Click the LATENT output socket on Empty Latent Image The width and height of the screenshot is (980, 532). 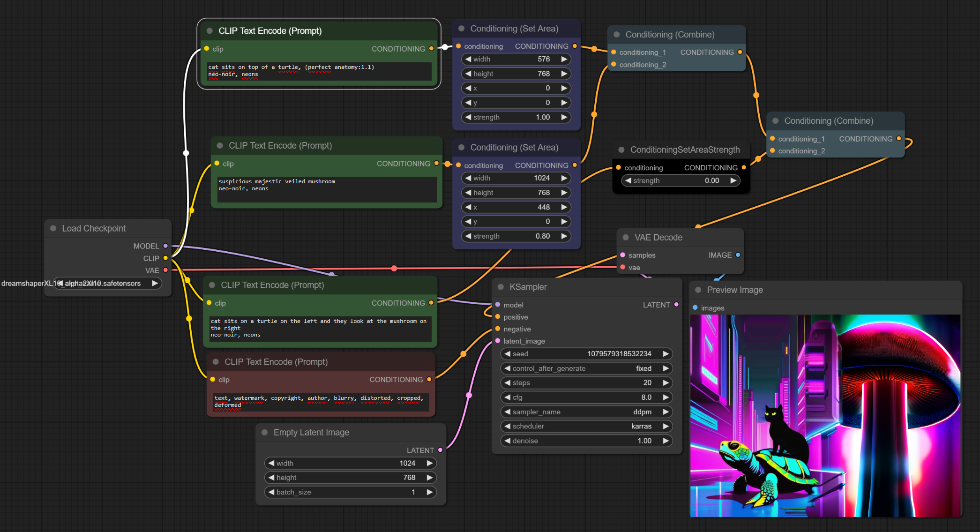click(x=440, y=450)
